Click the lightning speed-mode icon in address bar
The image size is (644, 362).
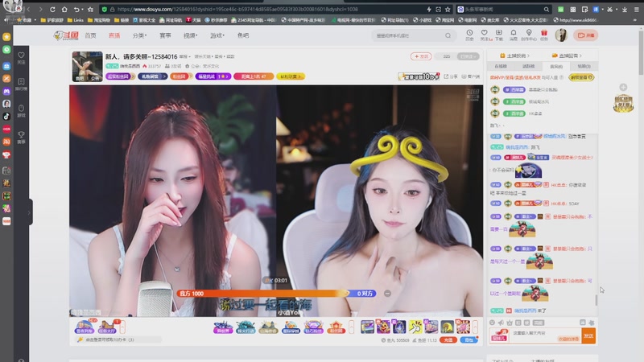[429, 9]
